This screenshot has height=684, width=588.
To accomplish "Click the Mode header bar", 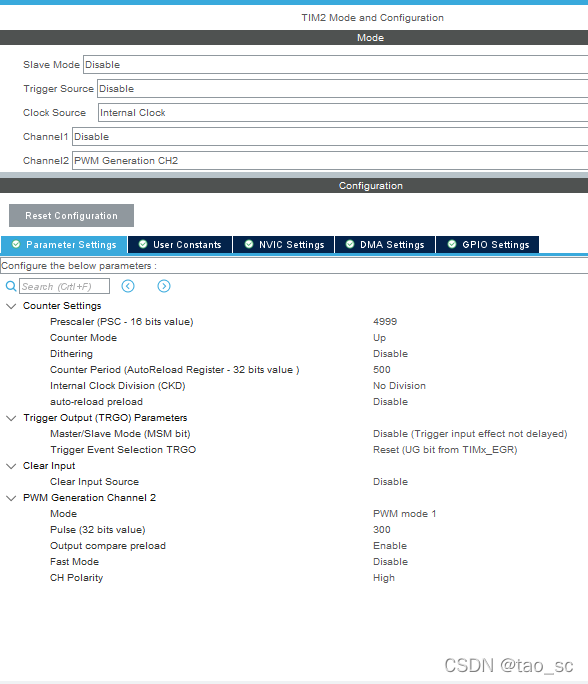I will tap(294, 38).
